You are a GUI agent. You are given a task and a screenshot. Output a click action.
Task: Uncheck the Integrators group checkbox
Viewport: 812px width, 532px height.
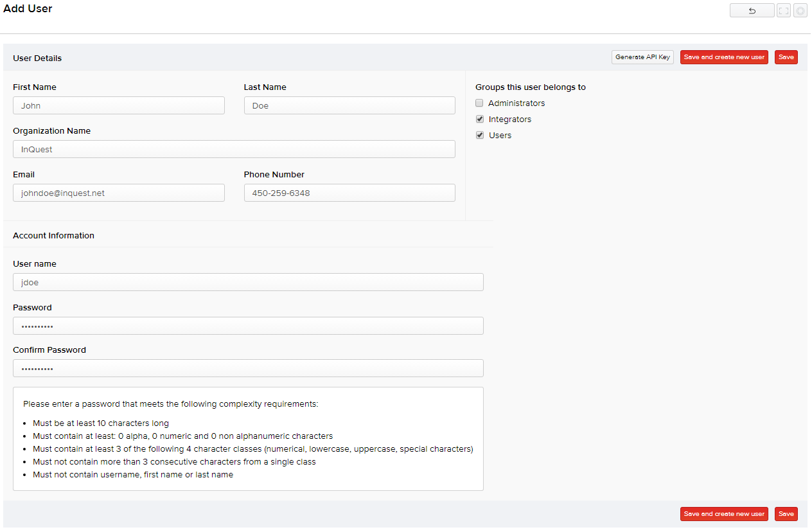pyautogui.click(x=479, y=120)
